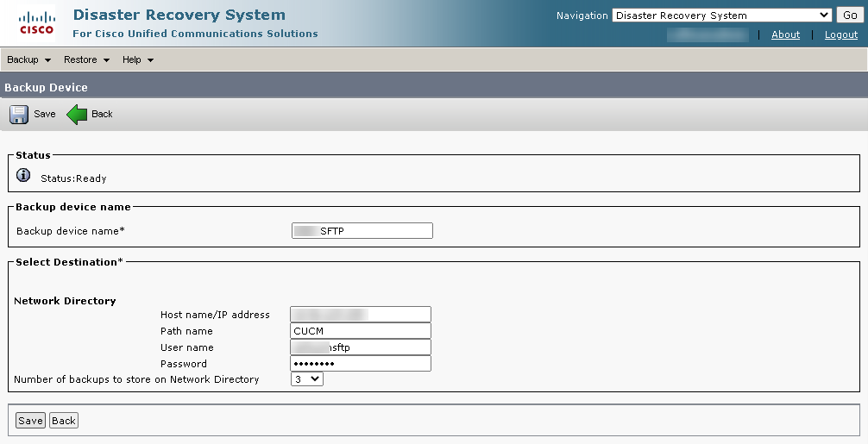Open the Restore menu
Screen dimensions: 868x444
point(86,59)
